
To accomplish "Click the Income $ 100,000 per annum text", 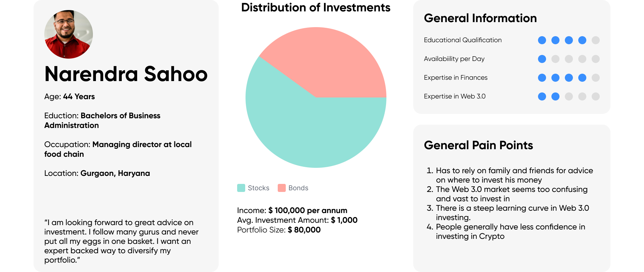I will click(292, 210).
